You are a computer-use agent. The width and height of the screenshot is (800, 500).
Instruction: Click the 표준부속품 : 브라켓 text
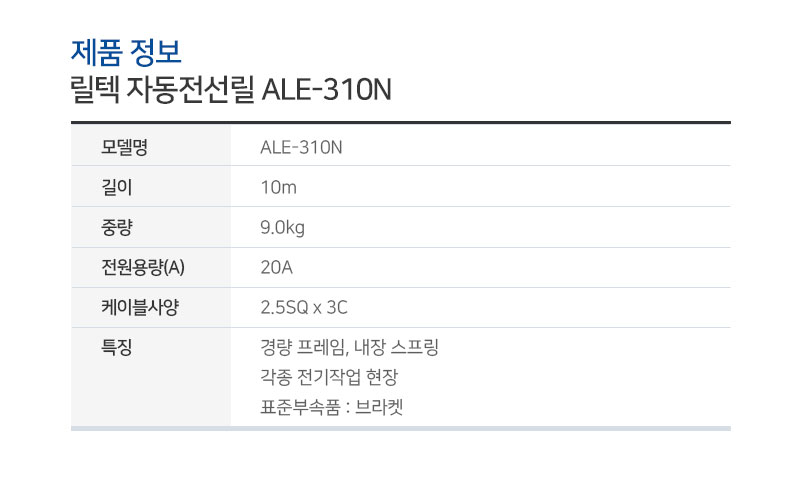[x=332, y=407]
